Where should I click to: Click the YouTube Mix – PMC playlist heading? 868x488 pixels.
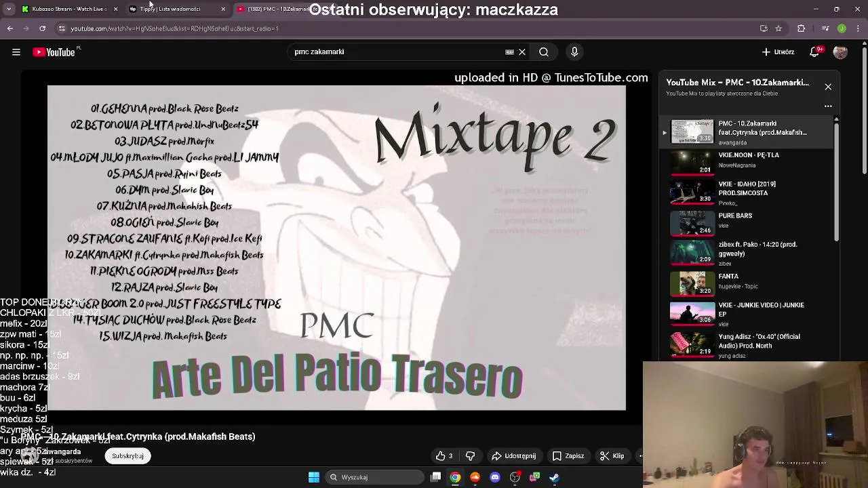pyautogui.click(x=737, y=83)
